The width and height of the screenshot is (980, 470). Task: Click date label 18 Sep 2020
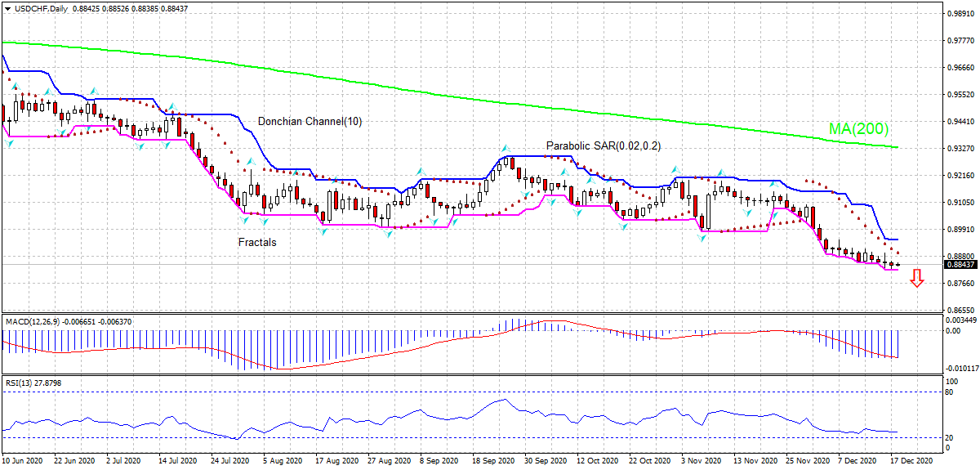(494, 460)
